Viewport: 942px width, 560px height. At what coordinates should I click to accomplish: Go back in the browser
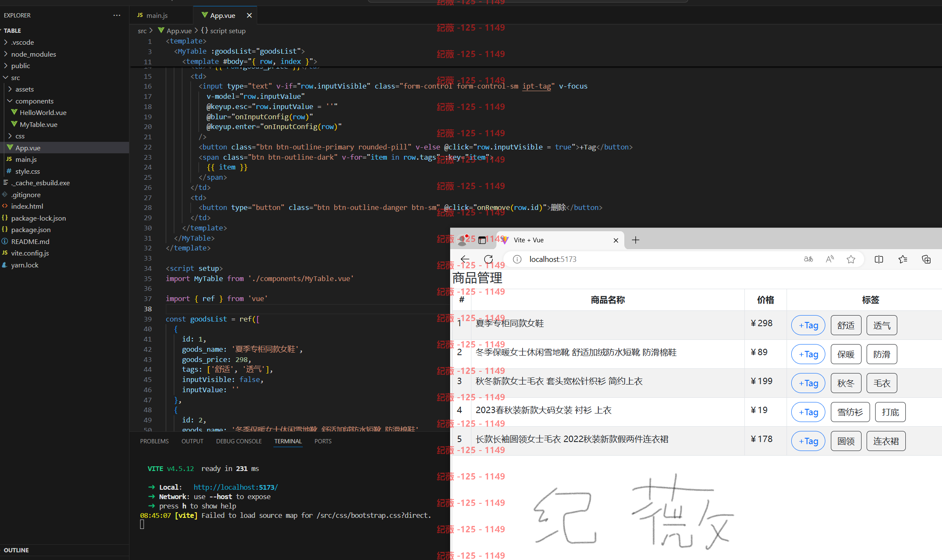point(465,259)
